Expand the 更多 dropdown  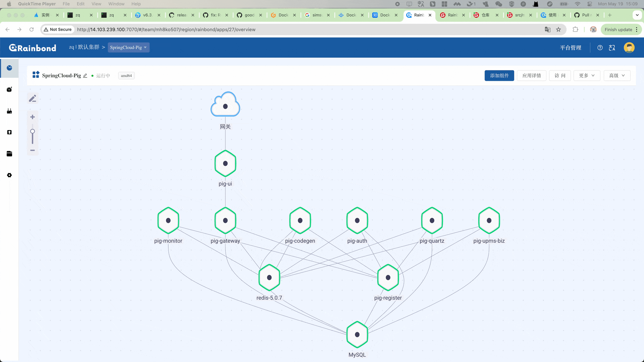(587, 75)
